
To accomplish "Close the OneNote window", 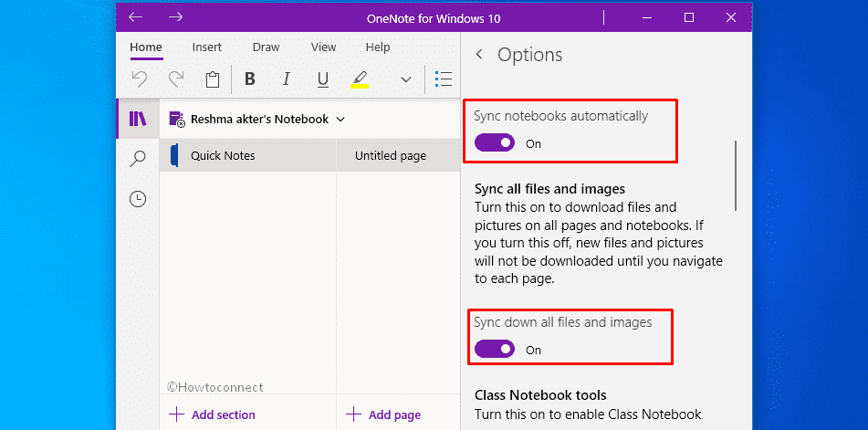I will click(731, 17).
